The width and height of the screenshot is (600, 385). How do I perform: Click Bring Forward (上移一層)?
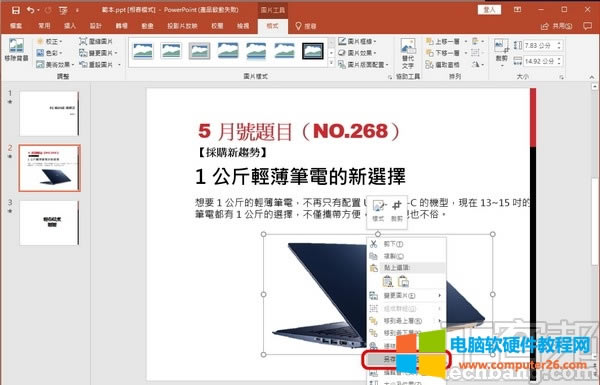pyautogui.click(x=442, y=41)
